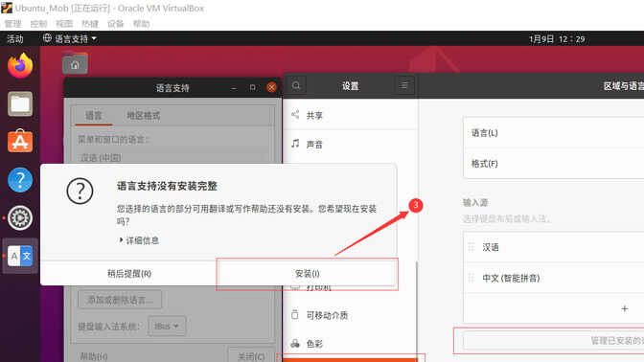Open the 语言支持 app menu in top bar

[70, 38]
